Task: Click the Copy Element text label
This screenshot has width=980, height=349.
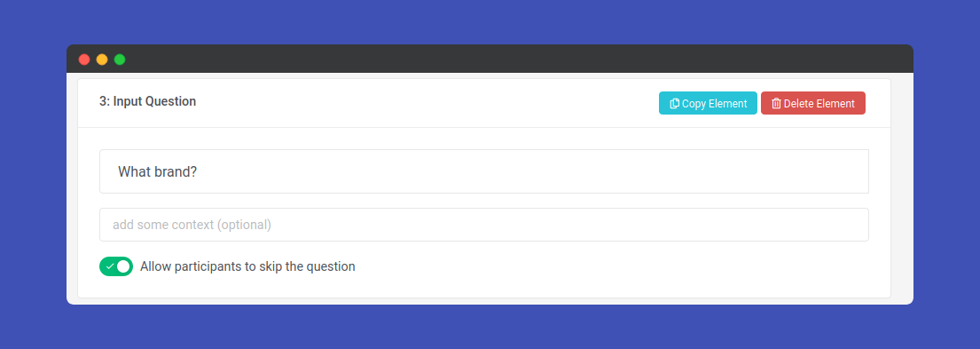Action: 714,104
